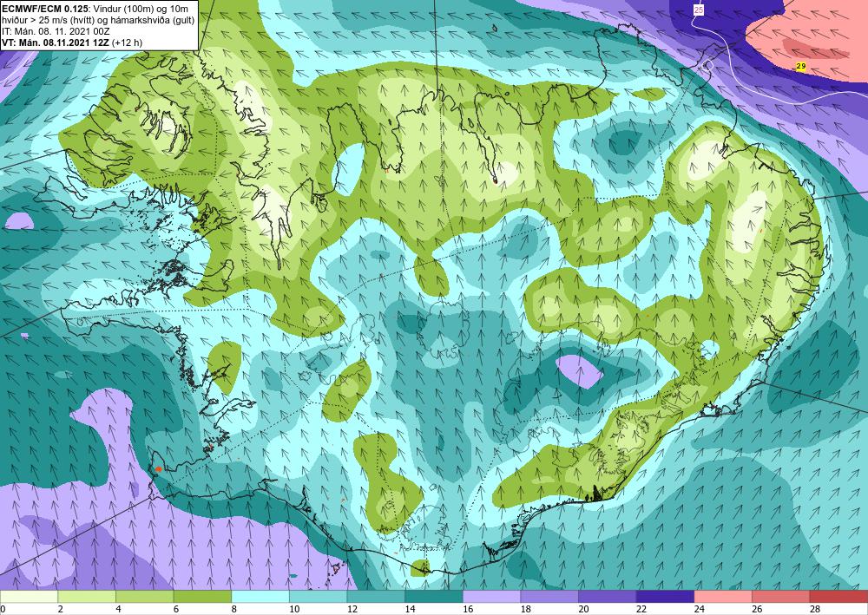Select the 8–10 m/s pale cyan legend swatch
Viewport: 868px width, 615px height.
[260, 597]
